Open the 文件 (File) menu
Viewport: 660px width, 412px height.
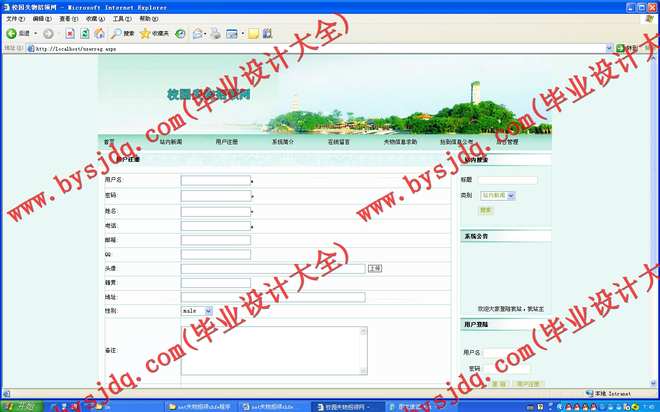pyautogui.click(x=15, y=18)
